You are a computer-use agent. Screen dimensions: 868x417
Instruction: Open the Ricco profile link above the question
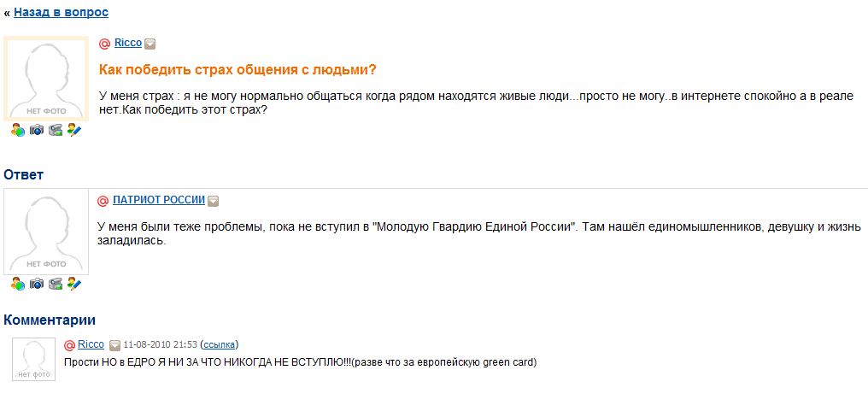click(x=128, y=43)
